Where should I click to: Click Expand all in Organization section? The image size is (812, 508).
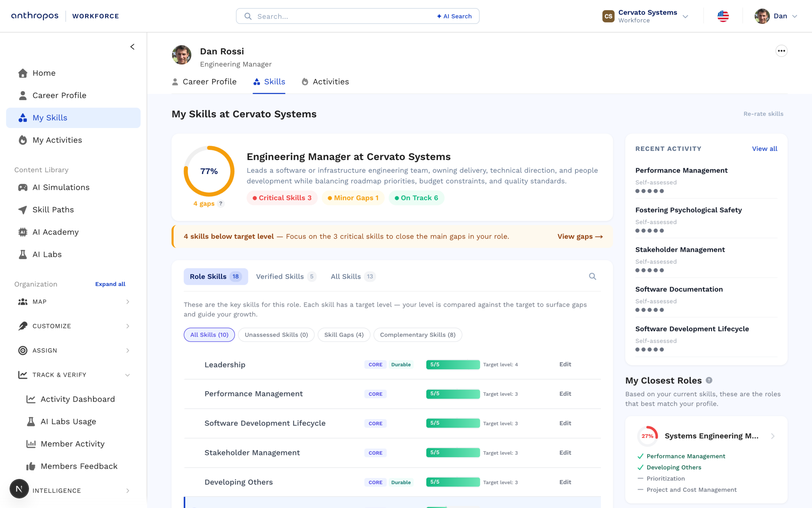(110, 284)
